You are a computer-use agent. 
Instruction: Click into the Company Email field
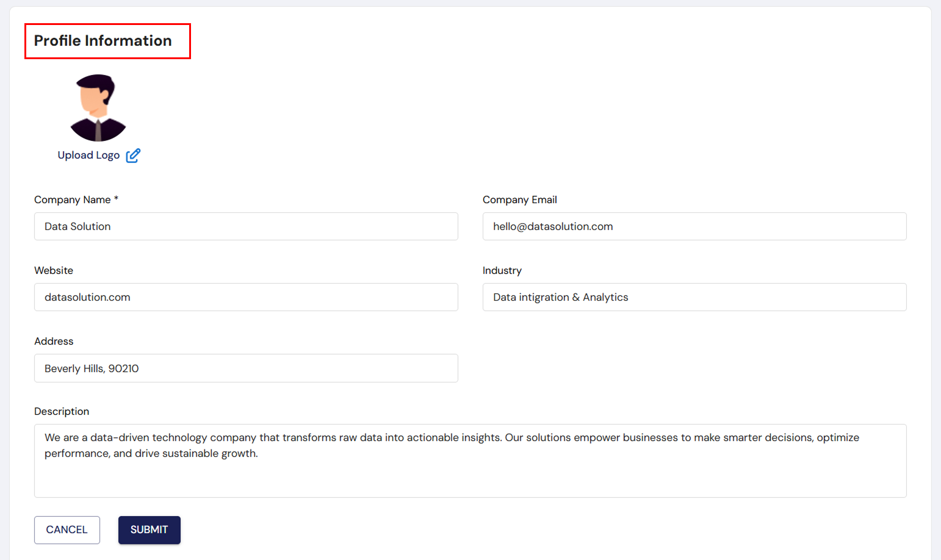(x=694, y=226)
